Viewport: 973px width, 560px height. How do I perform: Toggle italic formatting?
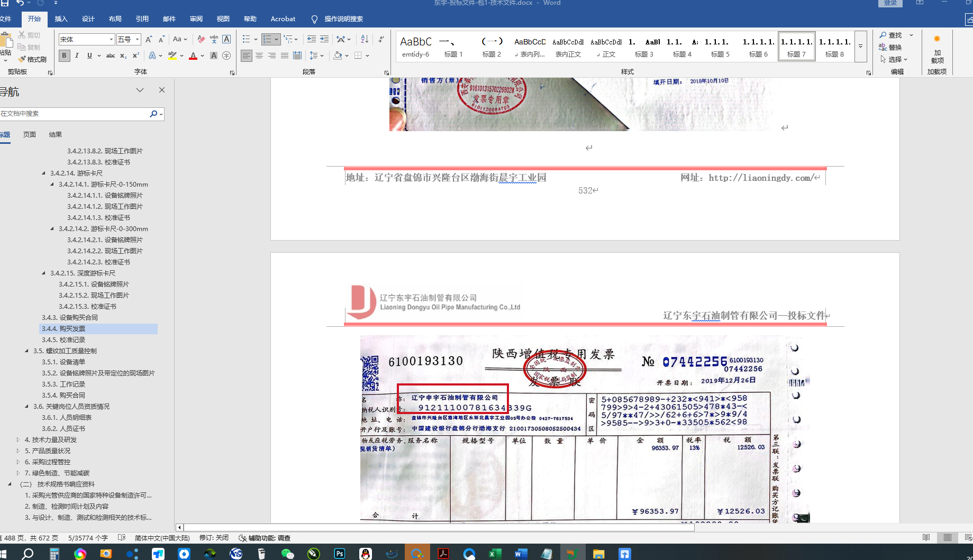point(77,56)
